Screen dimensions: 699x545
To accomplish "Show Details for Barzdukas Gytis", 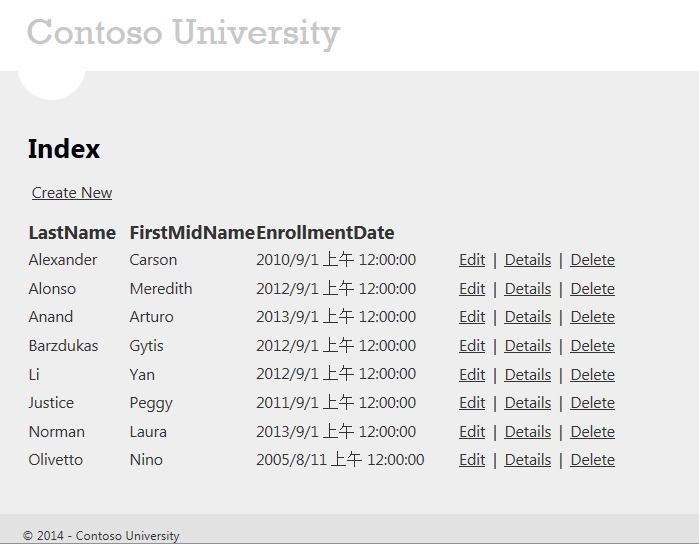I will 527,346.
